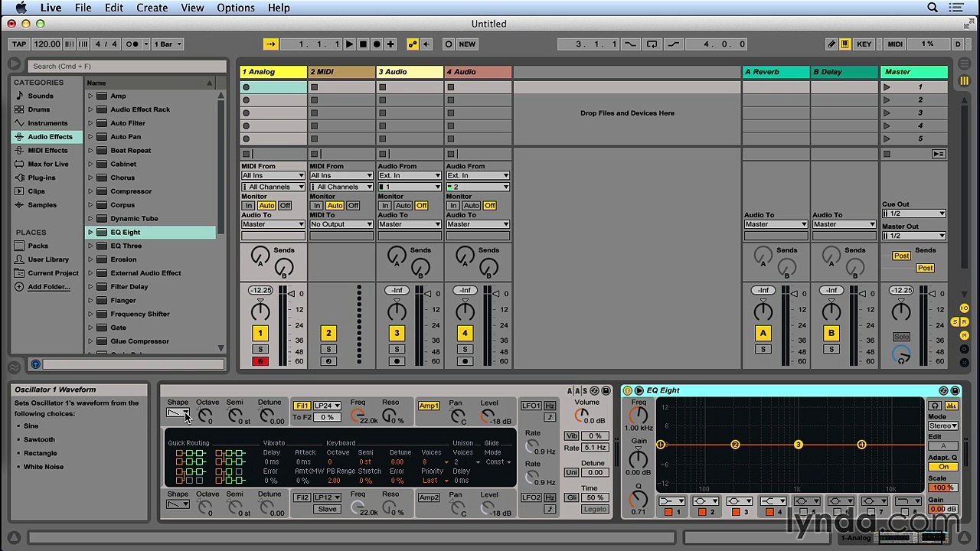
Task: Open EQ Eight Mode Stereo dropdown
Action: tap(943, 426)
